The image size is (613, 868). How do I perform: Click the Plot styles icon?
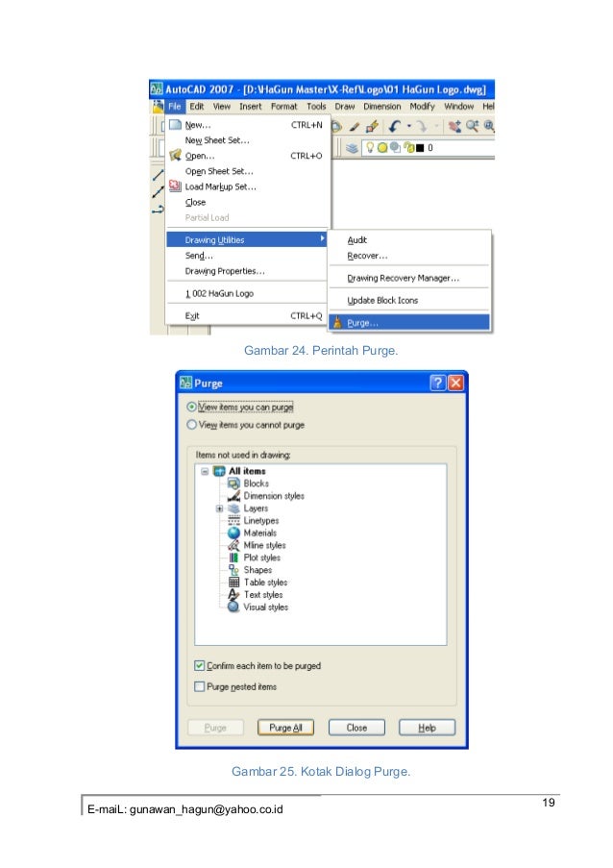[x=234, y=558]
